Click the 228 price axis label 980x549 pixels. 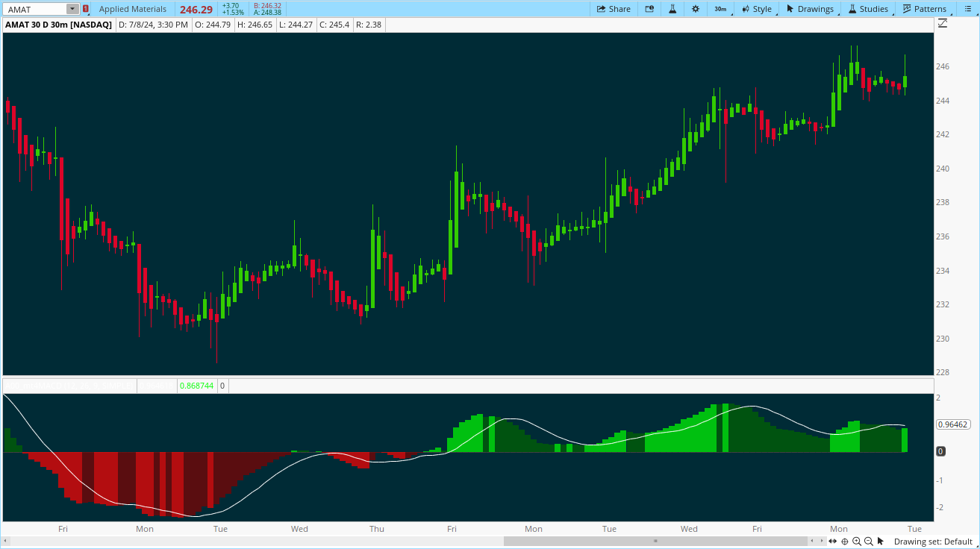click(x=943, y=372)
